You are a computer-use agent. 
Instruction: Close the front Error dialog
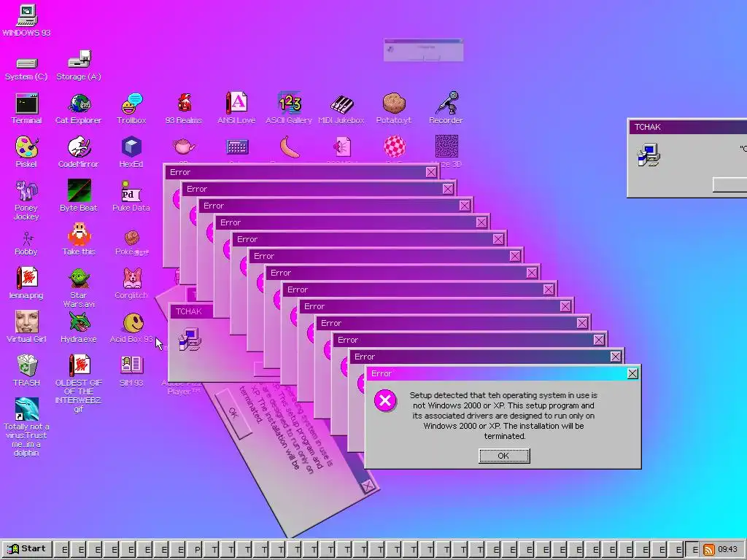[x=632, y=373]
